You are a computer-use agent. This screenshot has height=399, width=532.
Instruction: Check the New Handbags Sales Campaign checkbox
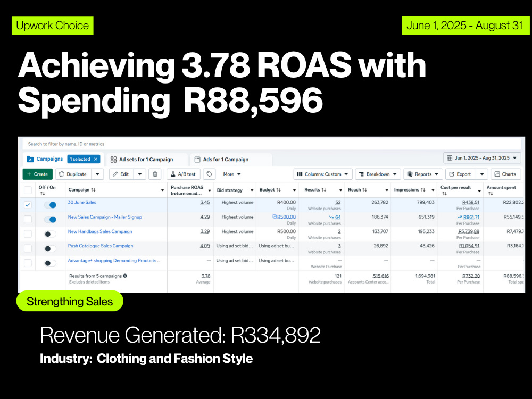point(28,234)
